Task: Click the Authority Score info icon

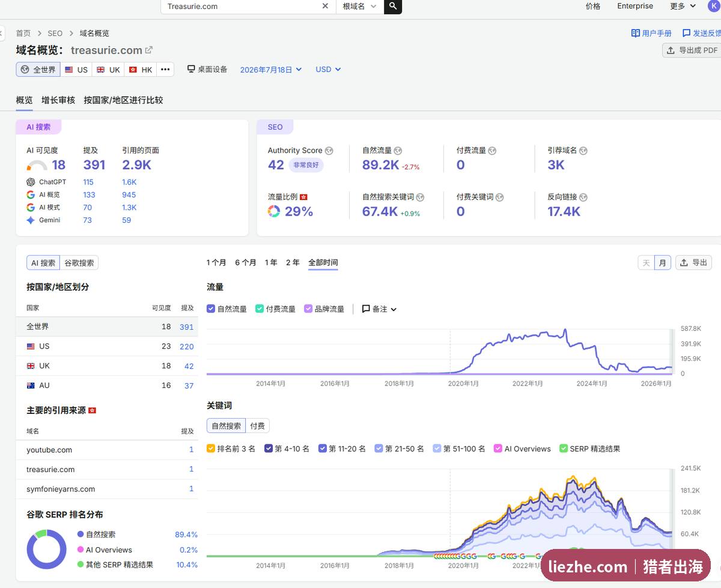Action: point(329,151)
